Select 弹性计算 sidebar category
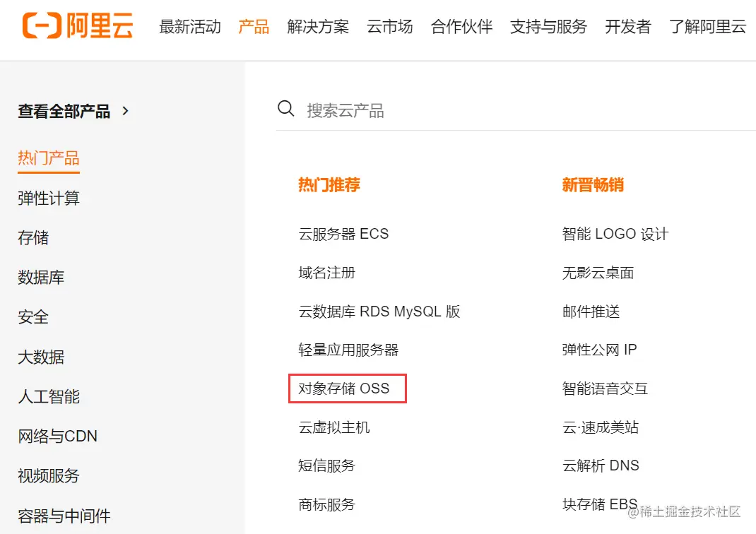Viewport: 756px width, 534px height. click(x=49, y=198)
